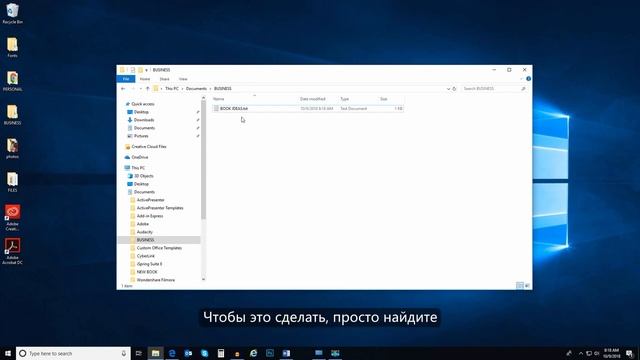
Task: Open the Customize Quick Access Toolbar dropdown
Action: click(147, 70)
